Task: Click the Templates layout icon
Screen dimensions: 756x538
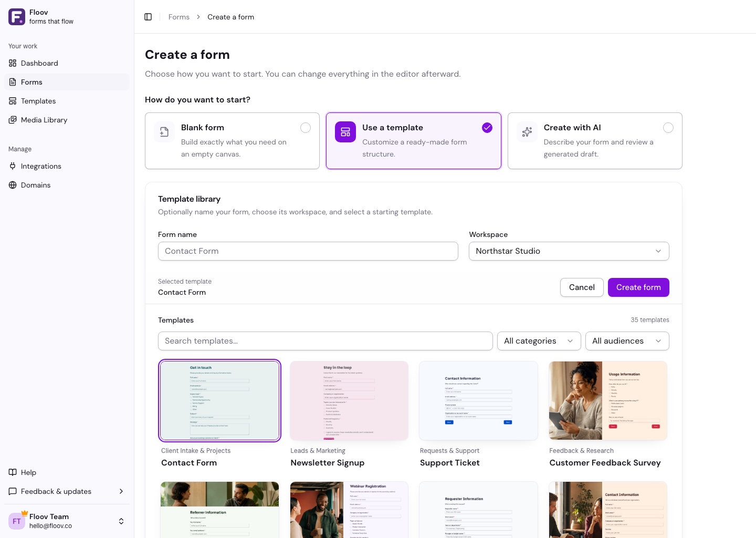Action: pyautogui.click(x=13, y=101)
